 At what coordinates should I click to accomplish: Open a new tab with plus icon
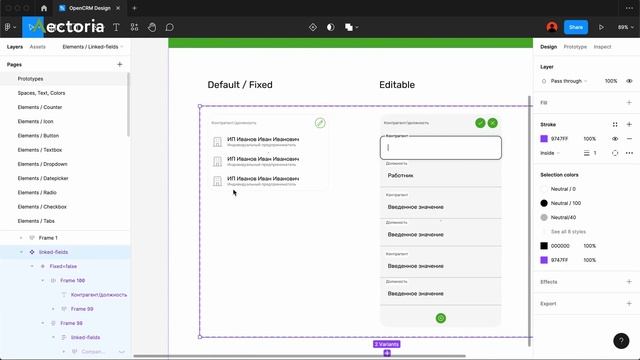tap(134, 8)
